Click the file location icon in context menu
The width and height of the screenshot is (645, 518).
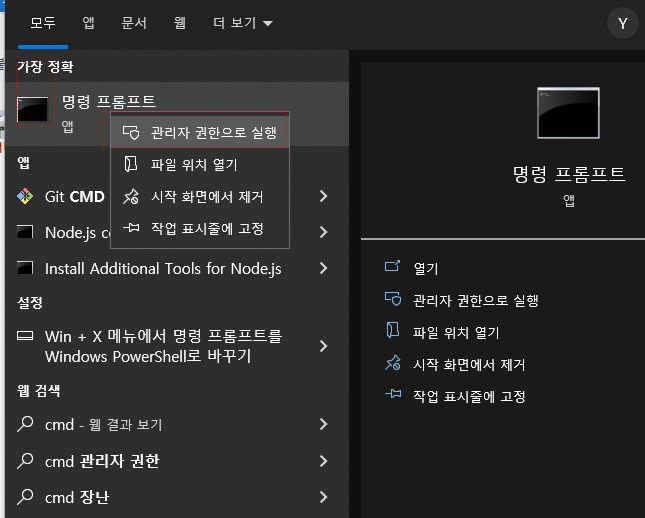(x=131, y=164)
